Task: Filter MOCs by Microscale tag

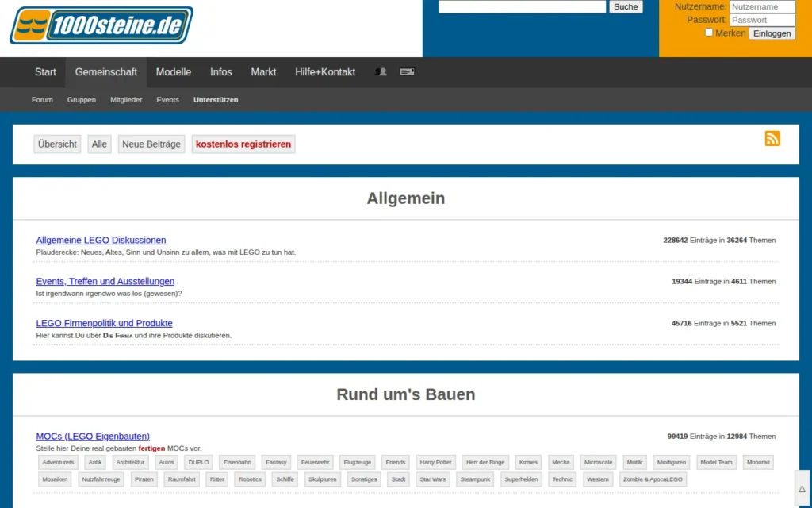Action: pos(599,463)
